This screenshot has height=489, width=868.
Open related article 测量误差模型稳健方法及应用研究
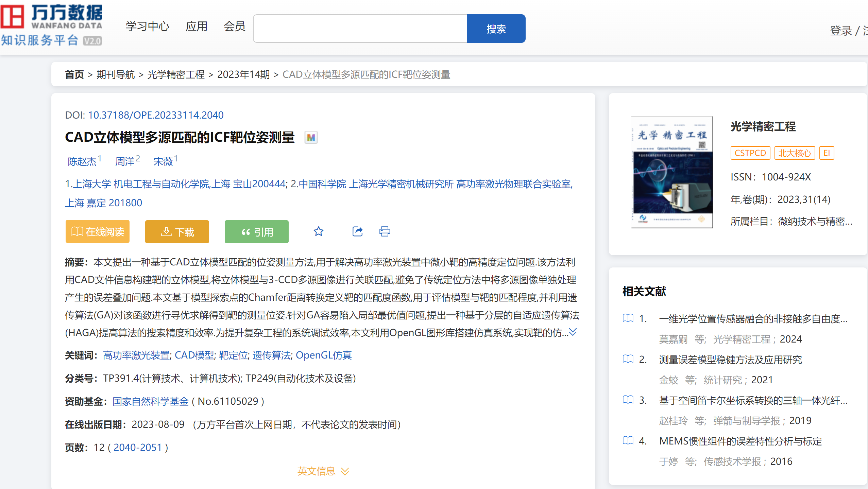tap(730, 360)
